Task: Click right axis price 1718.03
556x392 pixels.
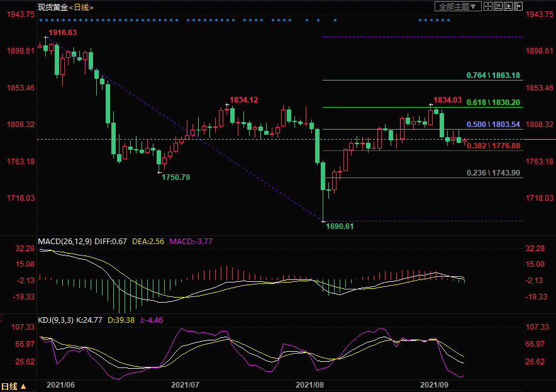Action: pos(540,198)
